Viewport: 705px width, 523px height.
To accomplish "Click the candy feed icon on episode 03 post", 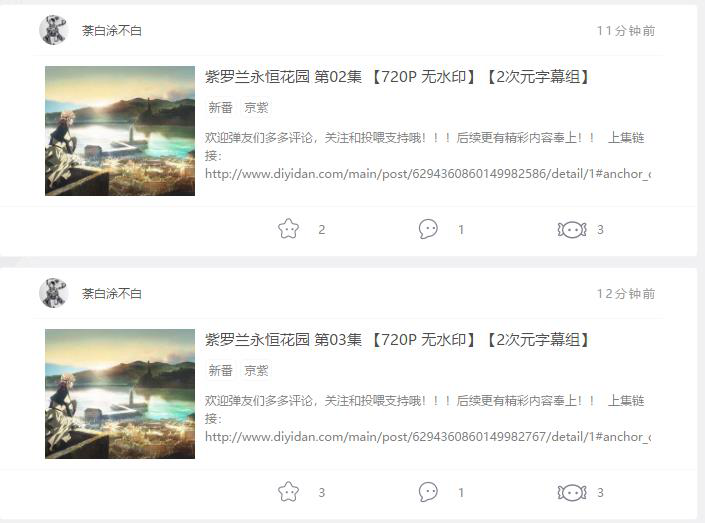I will pos(572,493).
